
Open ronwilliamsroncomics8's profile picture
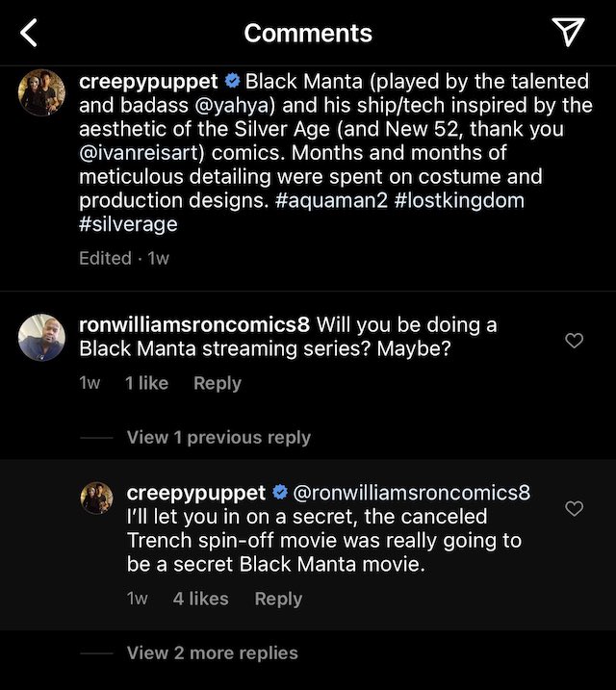pyautogui.click(x=41, y=338)
